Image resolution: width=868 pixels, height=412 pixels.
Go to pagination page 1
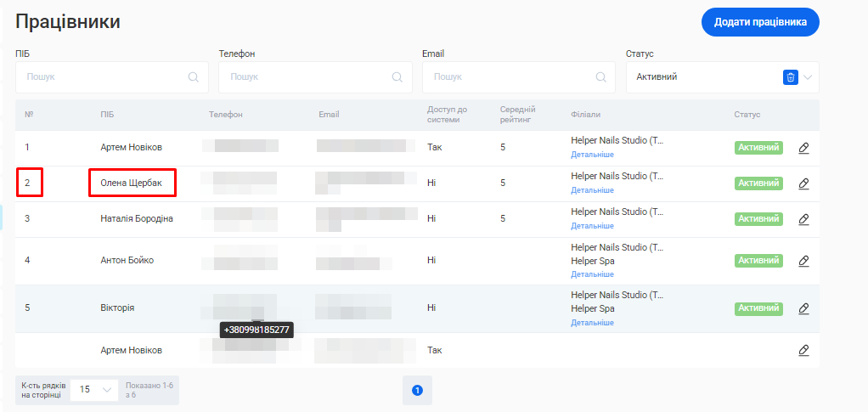417,390
